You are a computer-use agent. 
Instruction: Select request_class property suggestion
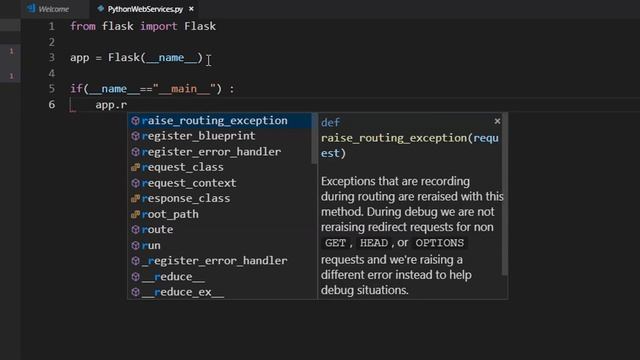(x=220, y=167)
